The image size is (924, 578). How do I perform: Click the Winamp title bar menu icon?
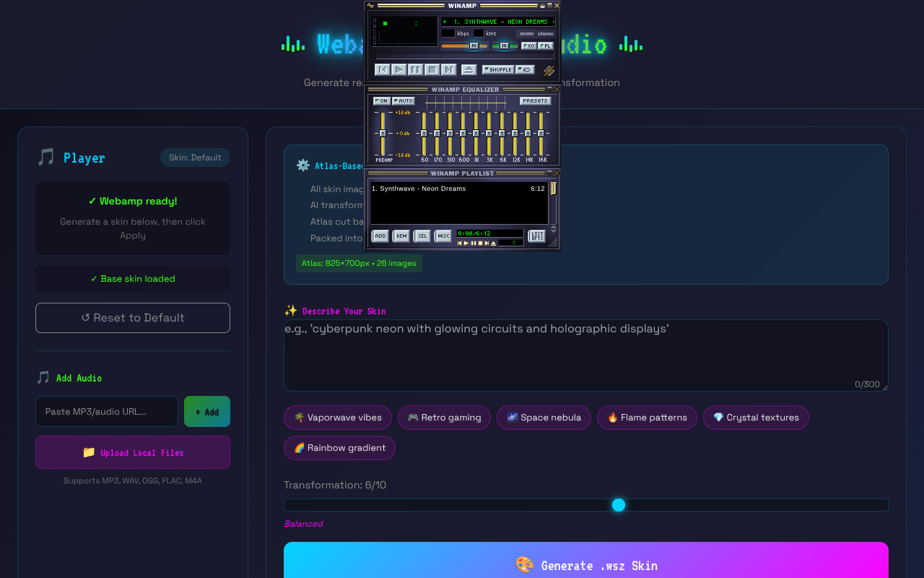tap(370, 6)
